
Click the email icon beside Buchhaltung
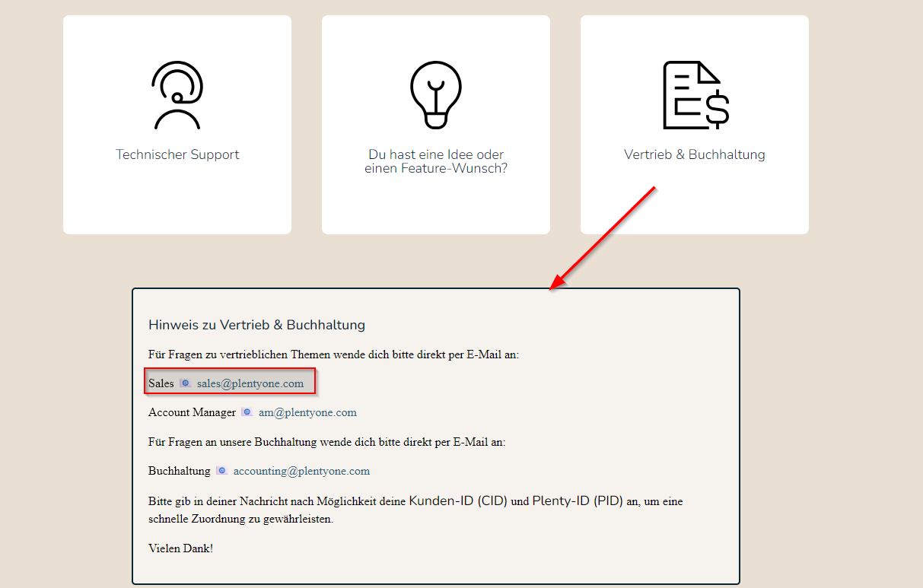click(221, 471)
